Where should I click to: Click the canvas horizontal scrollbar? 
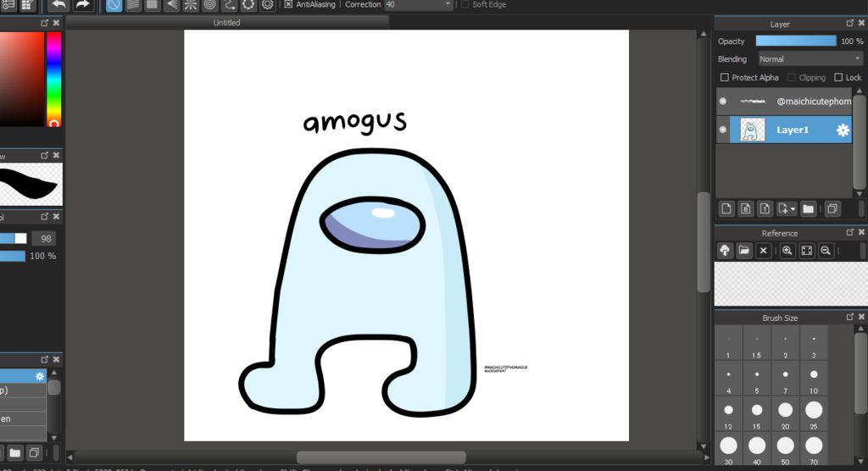coord(381,457)
